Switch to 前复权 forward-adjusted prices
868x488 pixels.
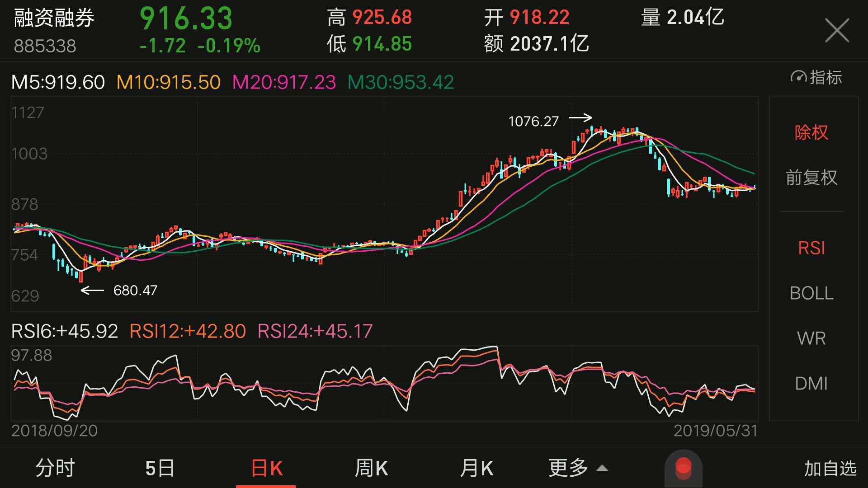811,178
